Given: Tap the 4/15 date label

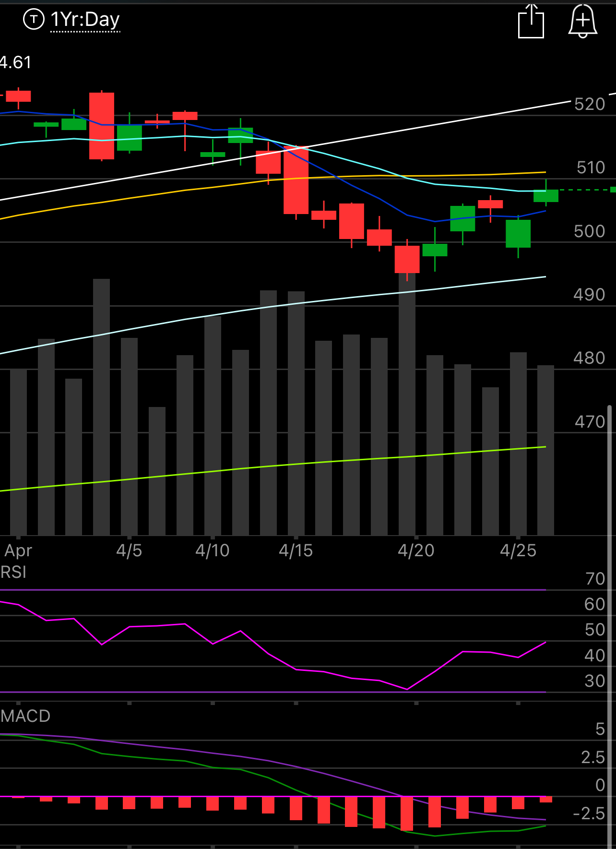Looking at the screenshot, I should (x=296, y=550).
